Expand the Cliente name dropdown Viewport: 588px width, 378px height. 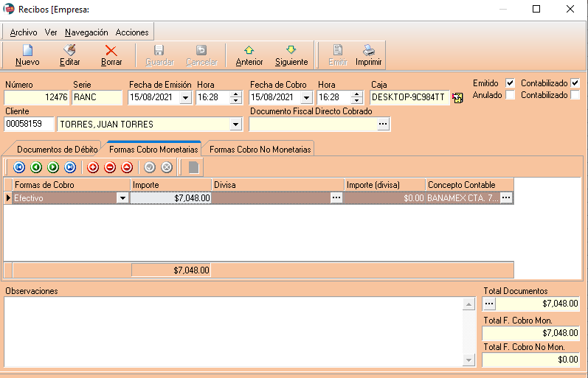tap(236, 125)
